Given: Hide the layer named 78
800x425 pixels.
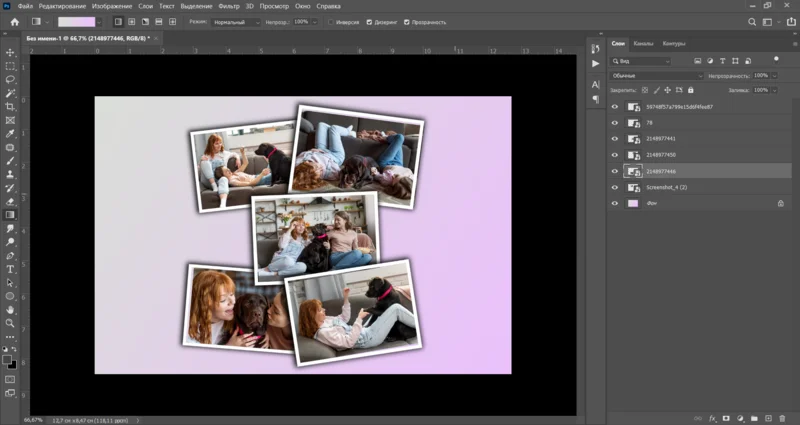Looking at the screenshot, I should tap(615, 123).
